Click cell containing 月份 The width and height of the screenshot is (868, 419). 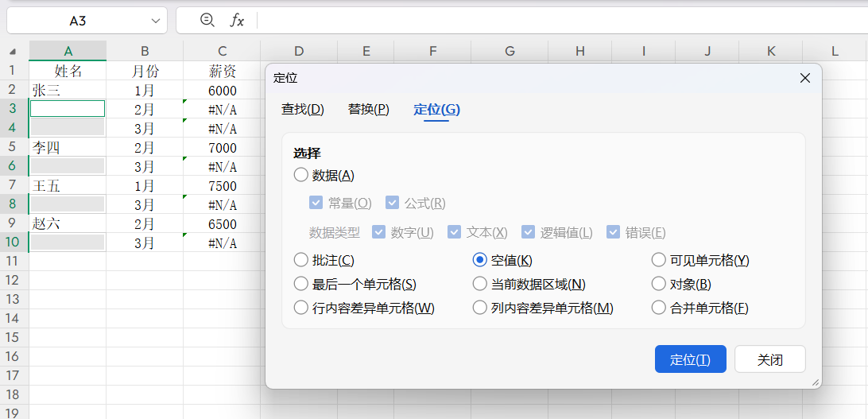coord(145,71)
